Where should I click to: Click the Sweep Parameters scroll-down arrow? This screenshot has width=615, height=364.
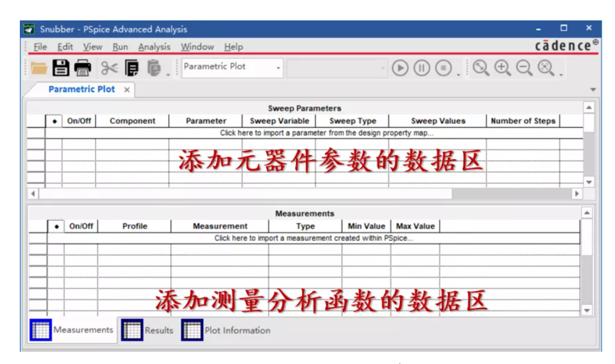pos(589,182)
